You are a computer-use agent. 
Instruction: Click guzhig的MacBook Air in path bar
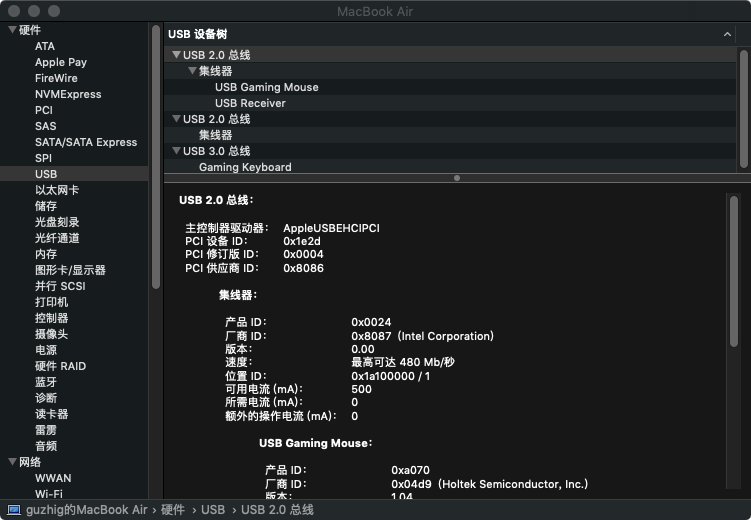[x=86, y=510]
